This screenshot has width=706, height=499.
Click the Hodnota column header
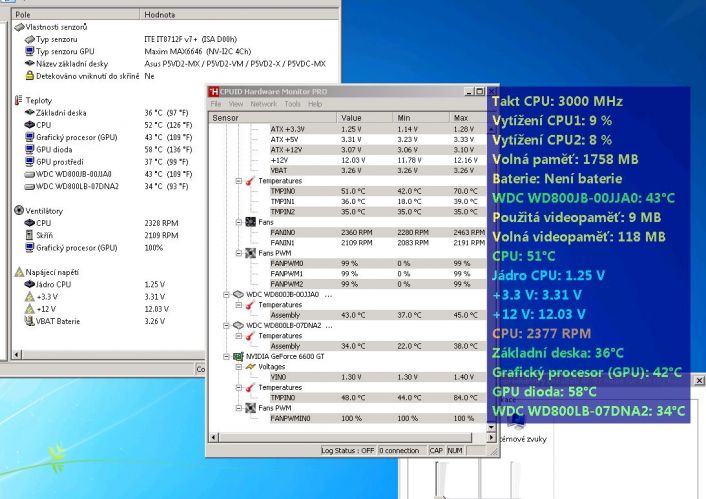pyautogui.click(x=239, y=14)
